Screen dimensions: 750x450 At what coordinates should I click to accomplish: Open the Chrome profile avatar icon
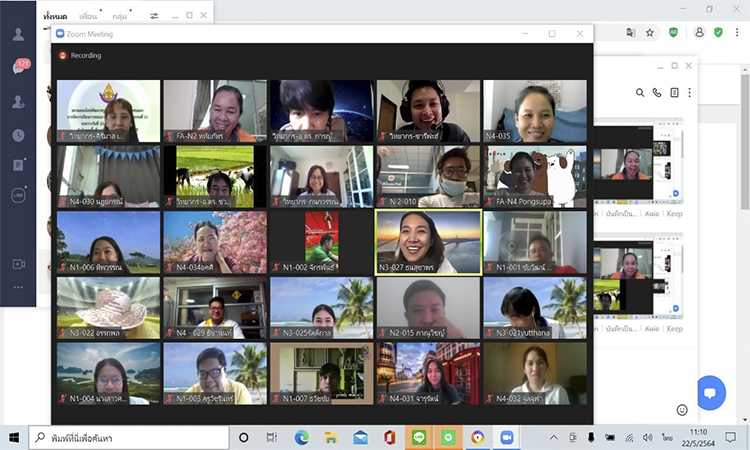point(699,32)
